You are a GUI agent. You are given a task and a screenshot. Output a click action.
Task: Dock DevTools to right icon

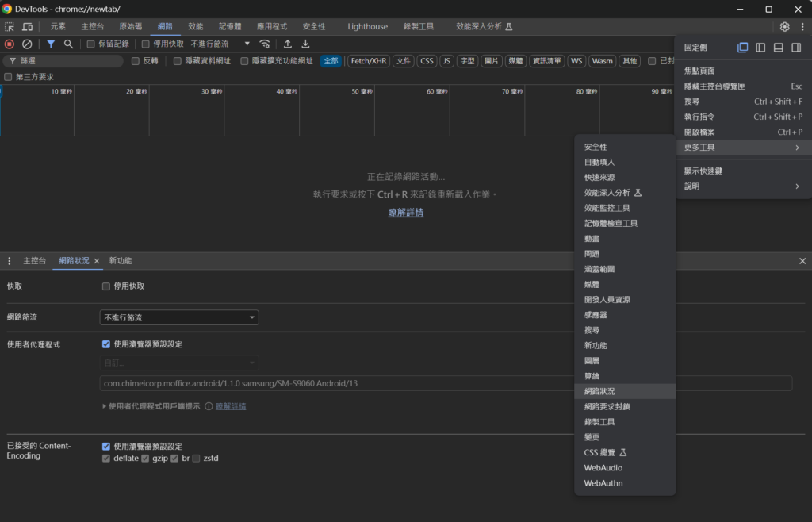click(796, 48)
